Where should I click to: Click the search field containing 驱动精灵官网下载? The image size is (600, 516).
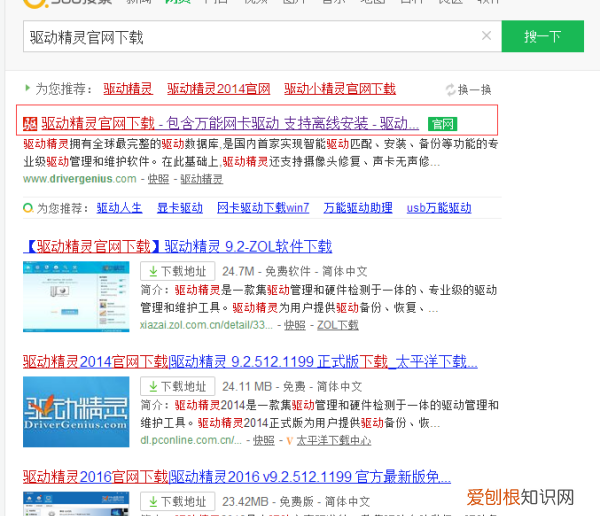(262, 36)
